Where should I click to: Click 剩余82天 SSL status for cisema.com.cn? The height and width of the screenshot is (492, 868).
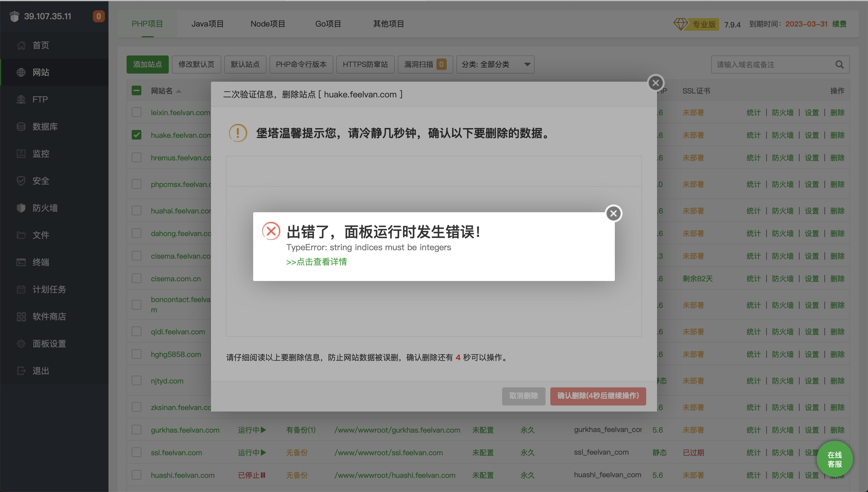pos(697,279)
